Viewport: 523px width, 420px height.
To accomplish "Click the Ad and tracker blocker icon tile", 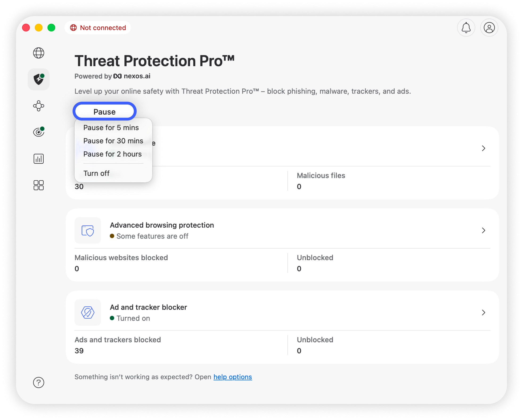I will point(88,312).
